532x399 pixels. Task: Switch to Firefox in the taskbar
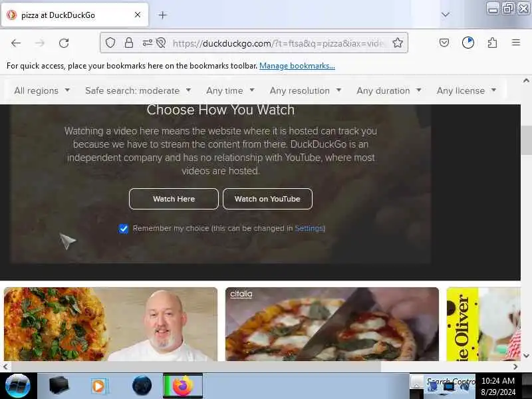183,386
